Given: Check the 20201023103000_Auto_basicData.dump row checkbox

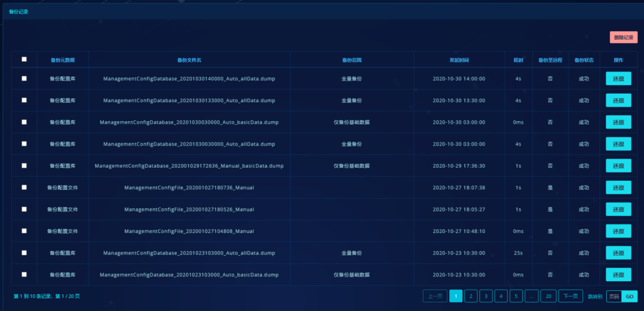Looking at the screenshot, I should click(24, 275).
